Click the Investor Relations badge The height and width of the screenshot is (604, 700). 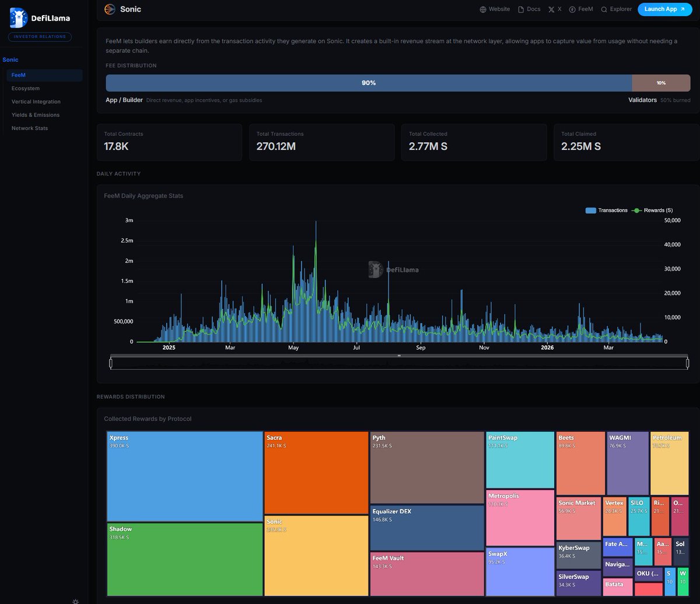(x=39, y=37)
